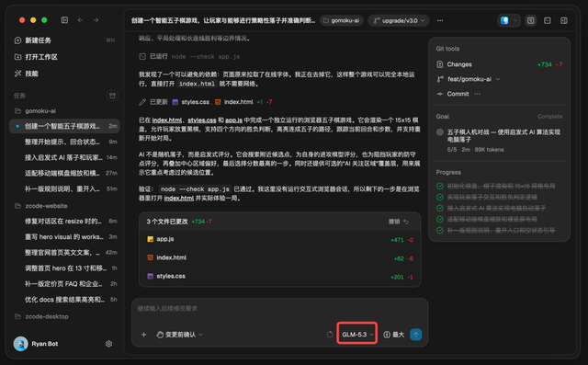Image resolution: width=588 pixels, height=365 pixels.
Task: Go forward with the right arrow
Action: click(x=96, y=20)
